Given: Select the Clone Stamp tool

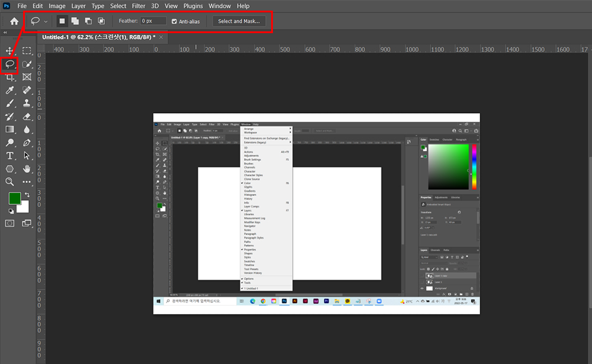Looking at the screenshot, I should point(27,103).
